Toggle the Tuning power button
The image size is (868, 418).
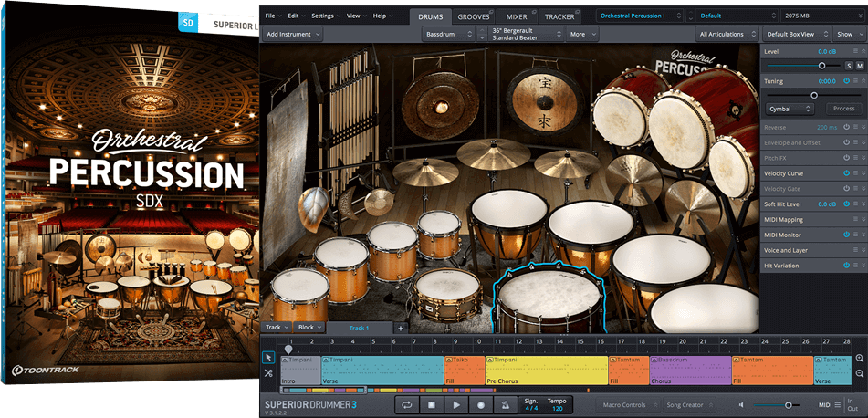click(846, 81)
